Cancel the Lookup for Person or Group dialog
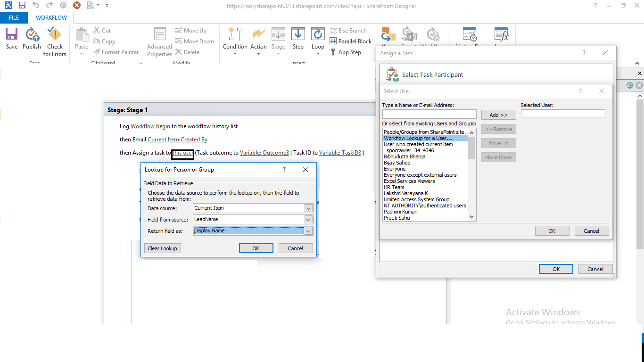 [x=295, y=248]
